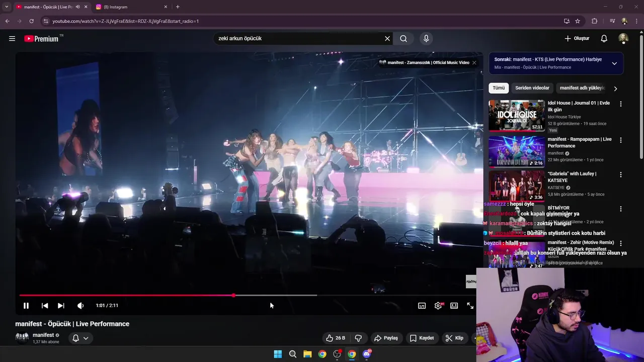Open a new browser tab
Image resolution: width=644 pixels, height=362 pixels.
(178, 7)
